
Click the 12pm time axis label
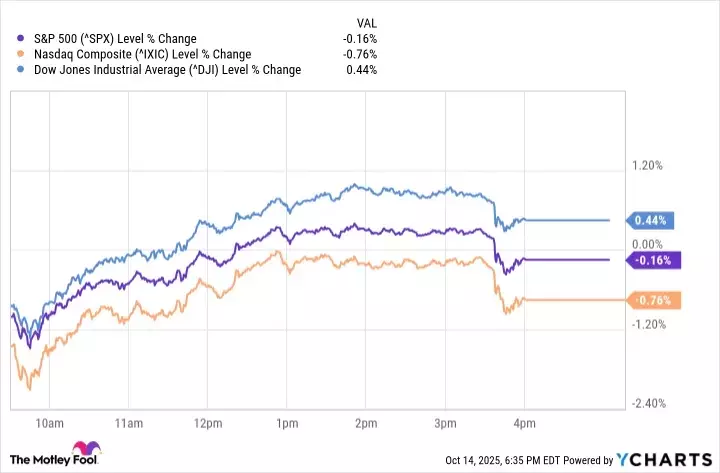[207, 420]
